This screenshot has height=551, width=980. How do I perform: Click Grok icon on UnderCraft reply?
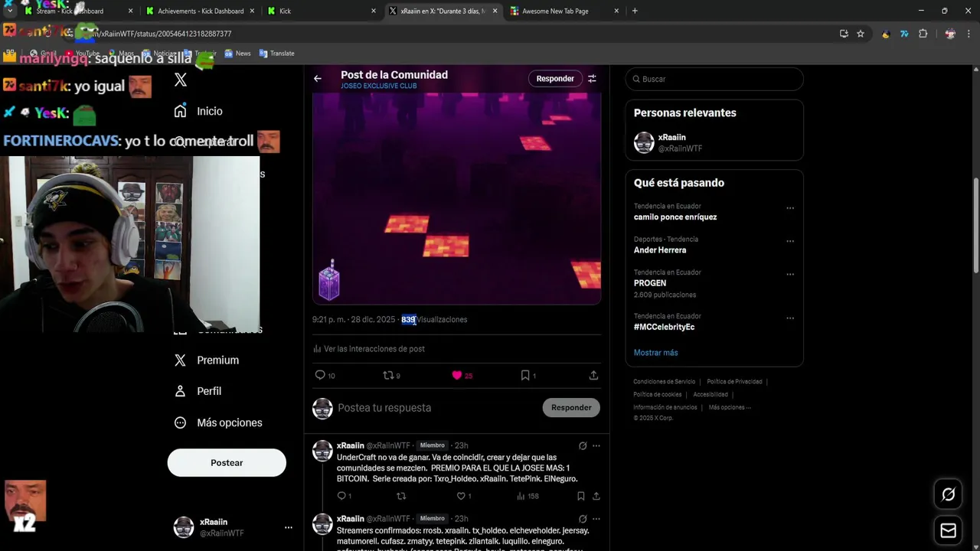583,445
